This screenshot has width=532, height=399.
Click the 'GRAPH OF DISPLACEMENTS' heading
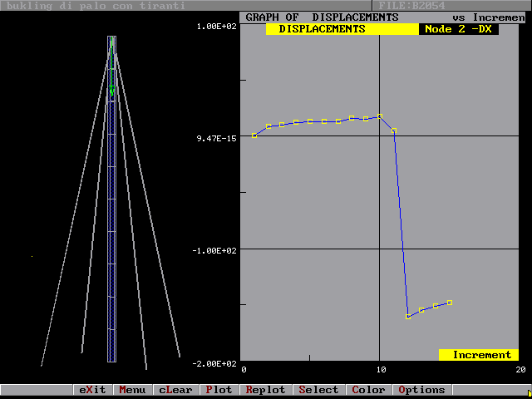click(x=322, y=17)
